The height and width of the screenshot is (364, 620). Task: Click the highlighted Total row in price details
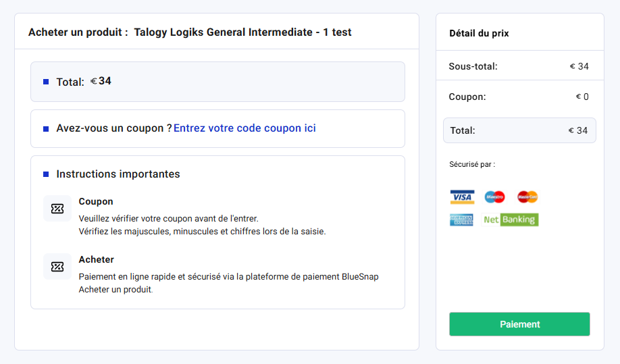coord(519,130)
